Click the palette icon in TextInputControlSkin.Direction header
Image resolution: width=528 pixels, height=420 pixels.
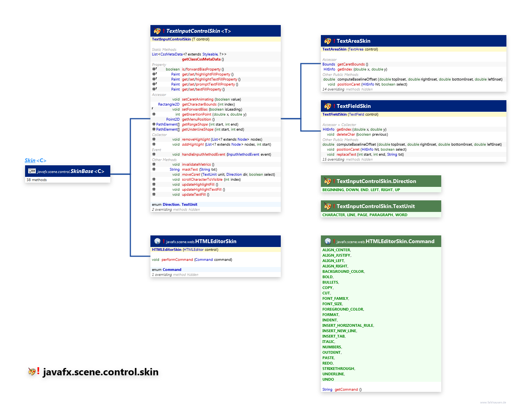(x=327, y=181)
